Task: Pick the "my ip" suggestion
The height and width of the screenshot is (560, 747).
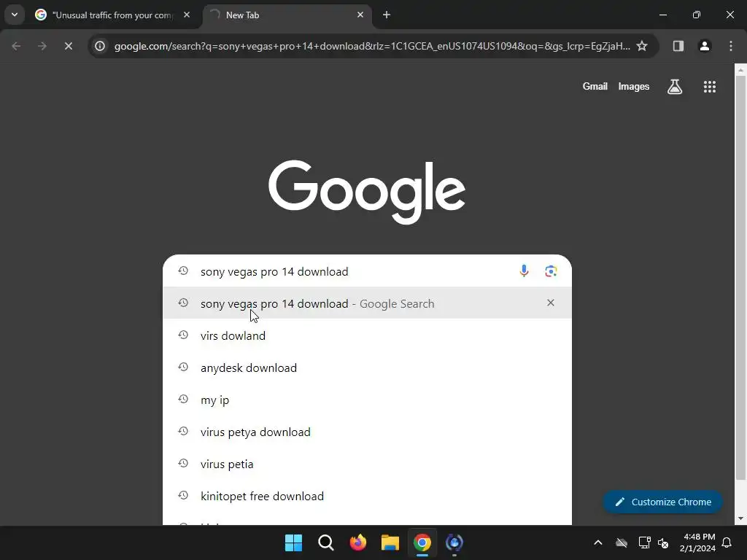Action: (367, 400)
